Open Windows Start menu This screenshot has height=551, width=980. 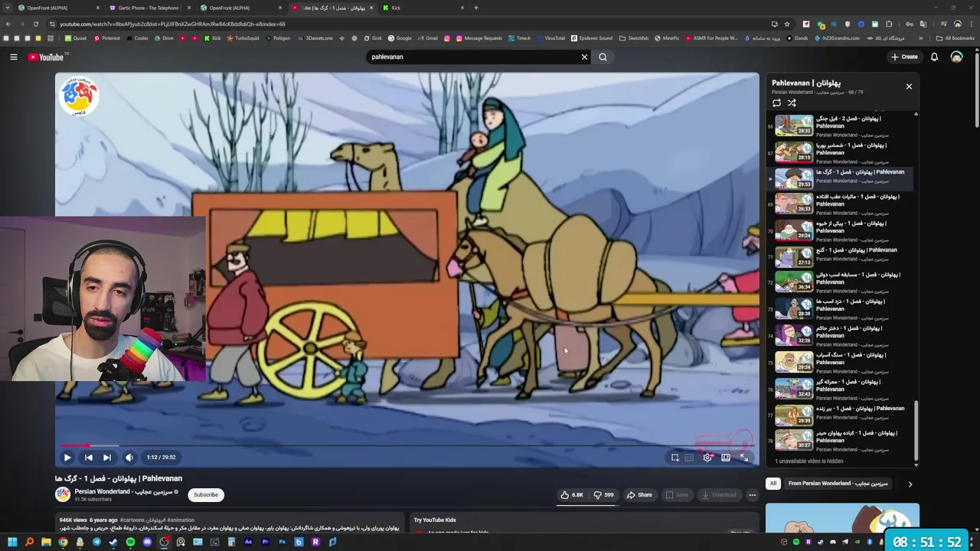(x=12, y=542)
